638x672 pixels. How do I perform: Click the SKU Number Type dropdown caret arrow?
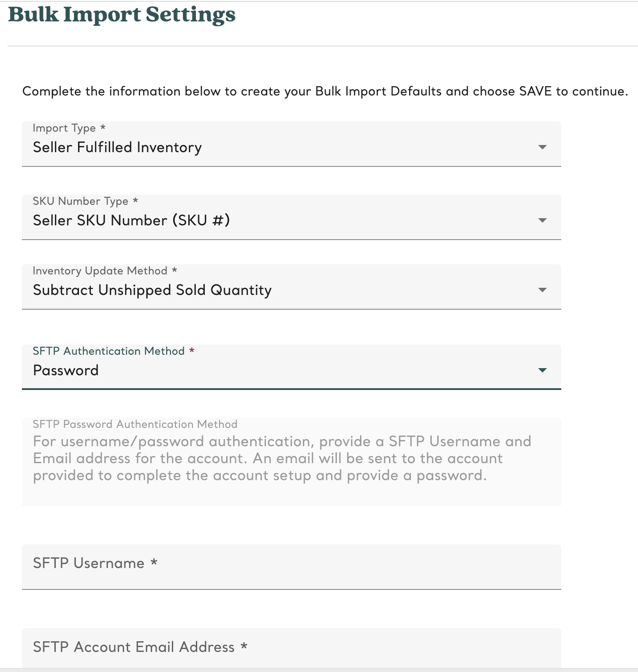(x=543, y=220)
